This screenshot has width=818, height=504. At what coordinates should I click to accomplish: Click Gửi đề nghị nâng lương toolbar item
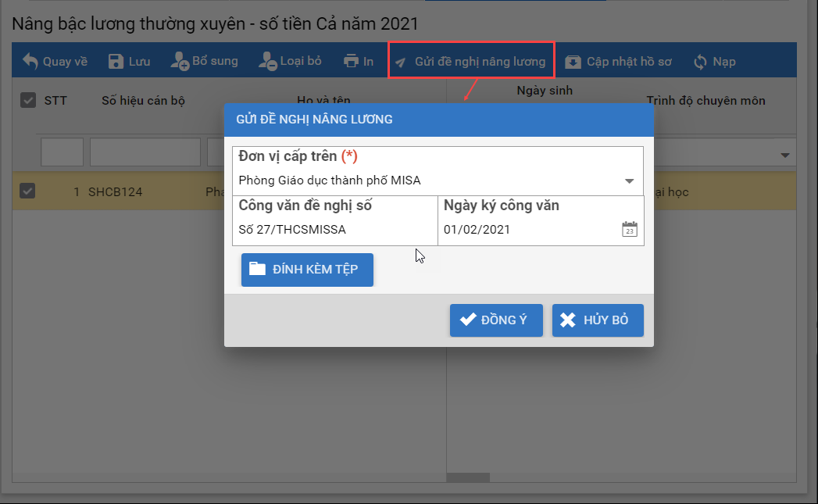pos(471,61)
